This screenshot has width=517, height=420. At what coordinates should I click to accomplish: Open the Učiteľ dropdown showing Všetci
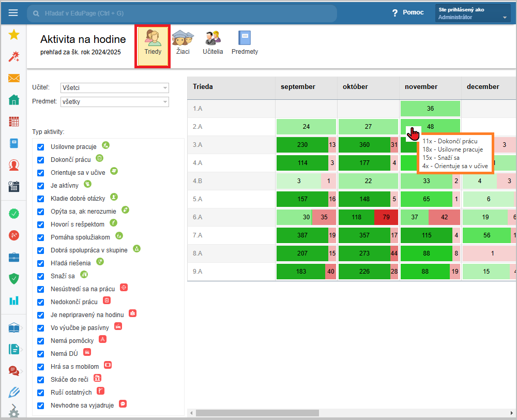(x=114, y=88)
